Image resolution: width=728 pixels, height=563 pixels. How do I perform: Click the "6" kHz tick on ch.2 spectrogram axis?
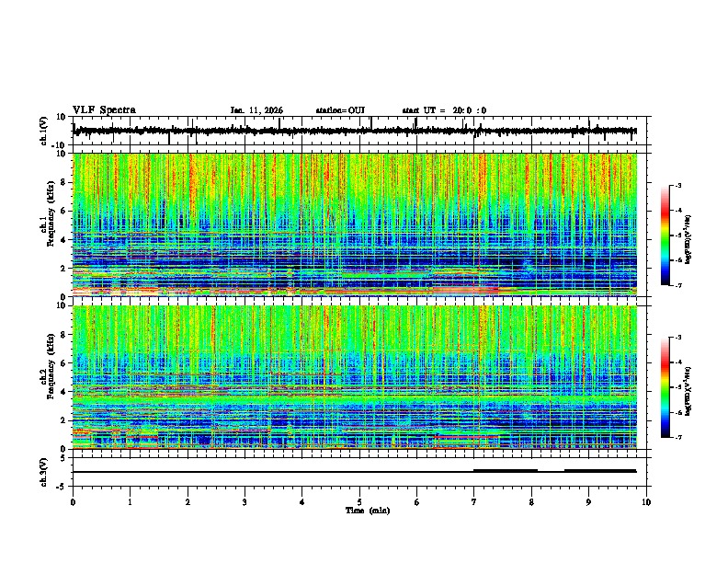tap(63, 363)
